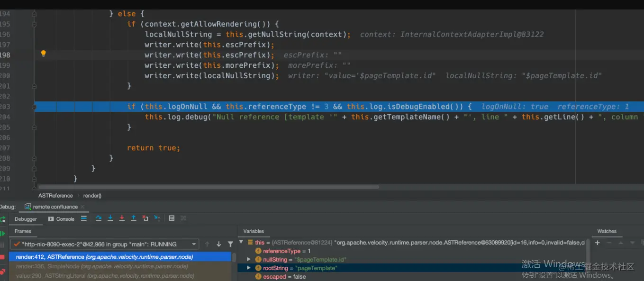Remove selected watch with the minus icon
Image resolution: width=644 pixels, height=281 pixels.
[609, 243]
